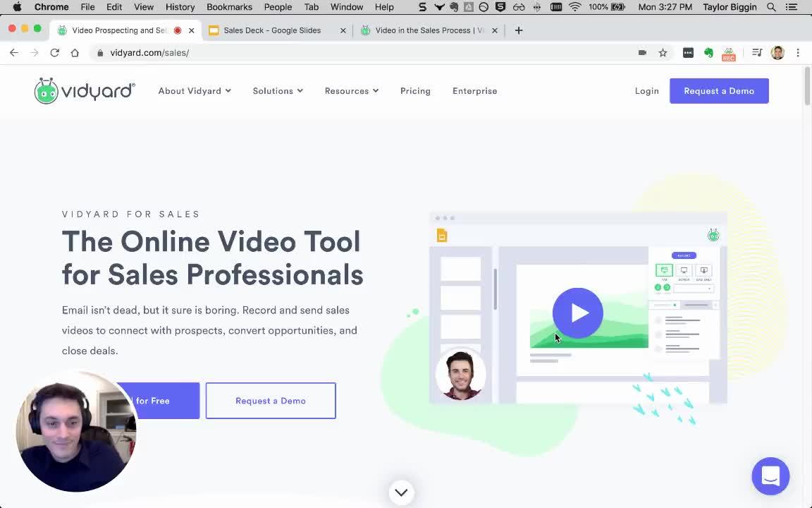This screenshot has height=508, width=812.
Task: Open the Evernote extension icon
Action: click(708, 52)
